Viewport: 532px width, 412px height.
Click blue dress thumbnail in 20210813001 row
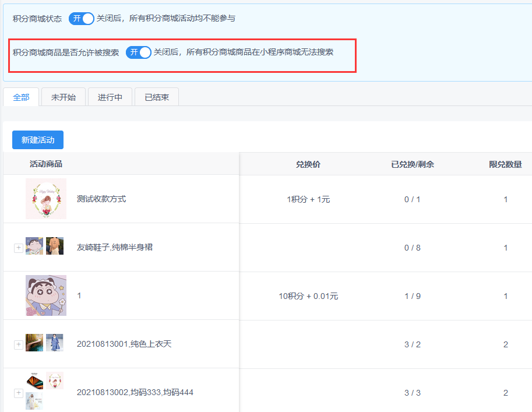[x=55, y=343]
